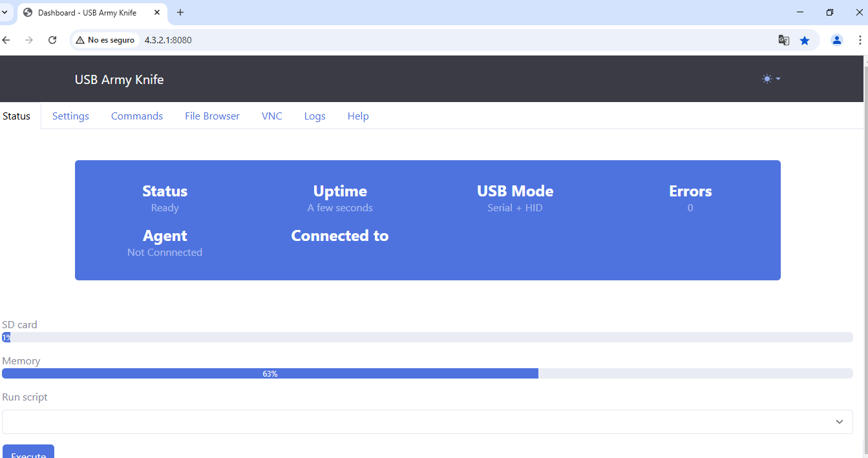This screenshot has height=458, width=868.
Task: Switch to the VNC tab
Action: (x=272, y=116)
